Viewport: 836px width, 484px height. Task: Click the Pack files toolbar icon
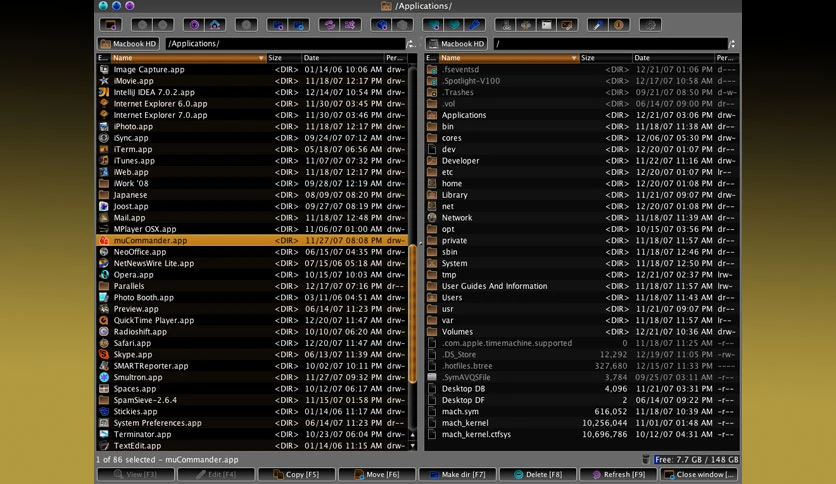[x=382, y=25]
